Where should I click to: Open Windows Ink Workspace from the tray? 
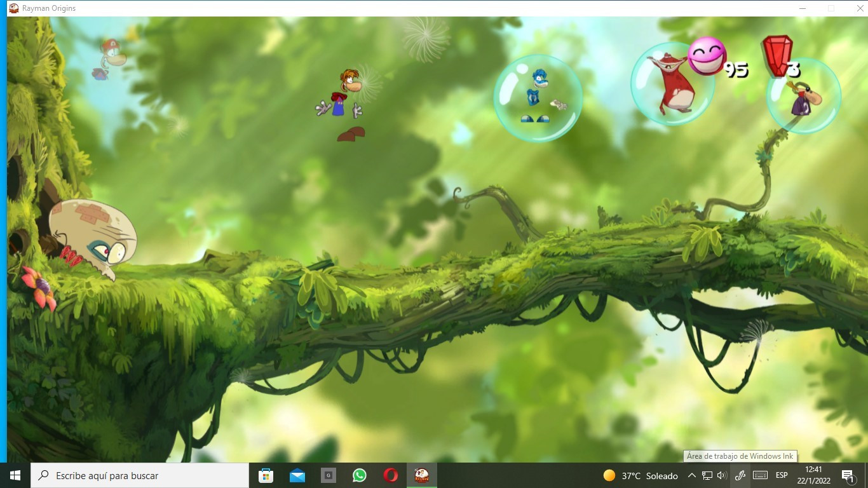[x=740, y=475]
